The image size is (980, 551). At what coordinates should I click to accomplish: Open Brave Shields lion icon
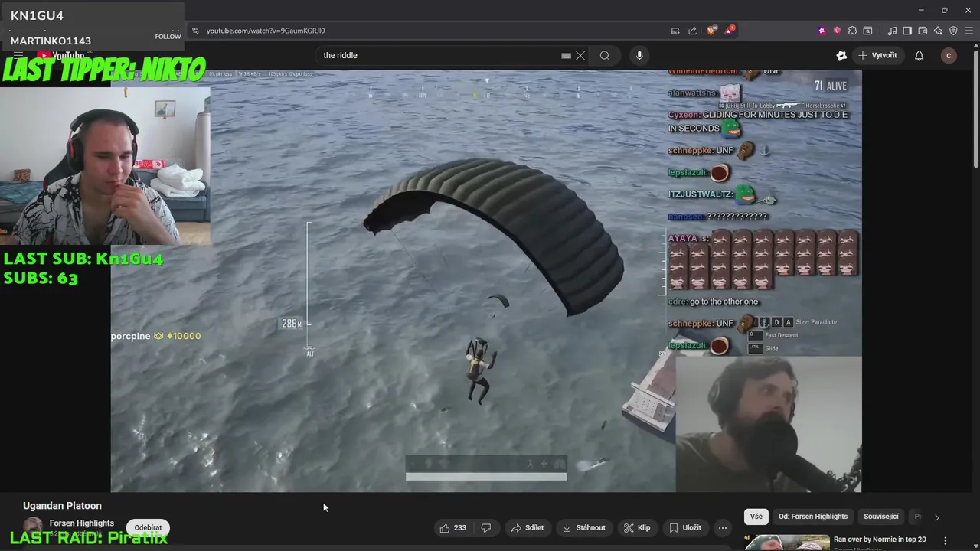[711, 31]
